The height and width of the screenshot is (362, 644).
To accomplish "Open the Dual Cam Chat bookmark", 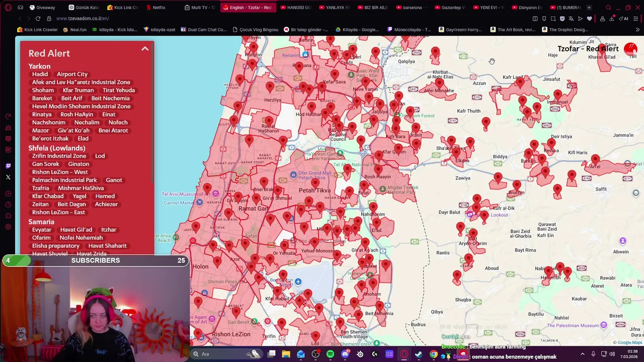I will [x=203, y=30].
